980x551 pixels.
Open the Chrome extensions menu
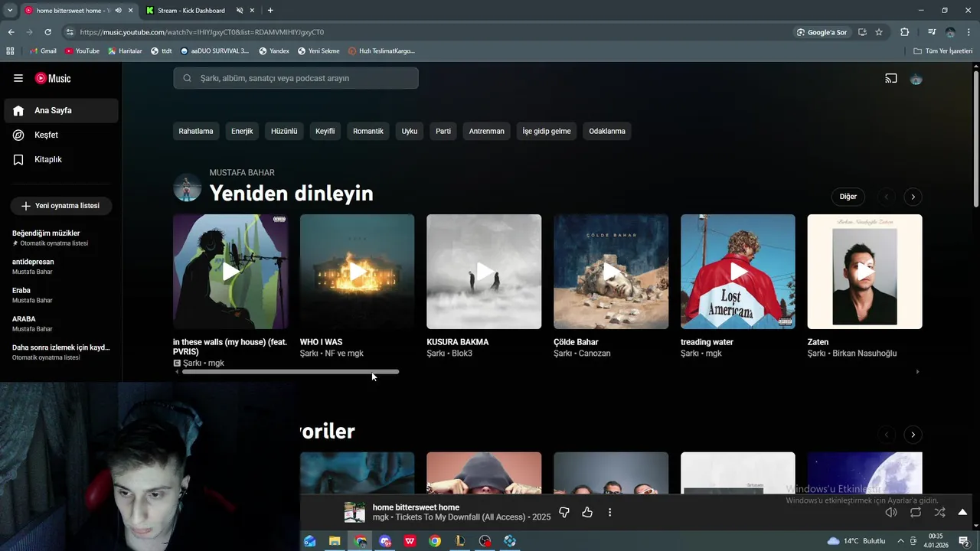point(904,32)
